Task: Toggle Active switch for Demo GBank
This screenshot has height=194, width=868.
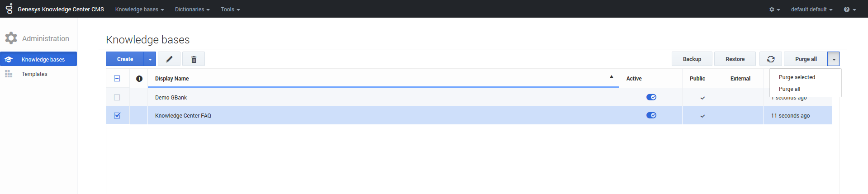Action: click(x=651, y=97)
